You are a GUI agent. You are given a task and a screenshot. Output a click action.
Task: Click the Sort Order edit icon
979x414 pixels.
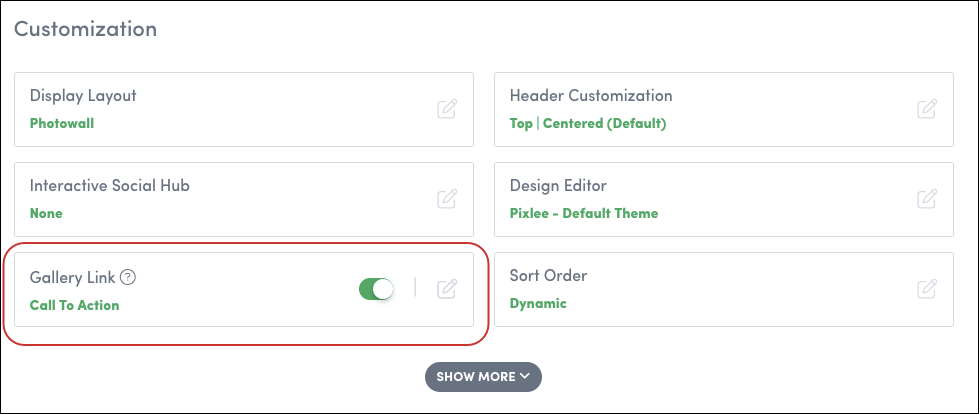pyautogui.click(x=927, y=289)
